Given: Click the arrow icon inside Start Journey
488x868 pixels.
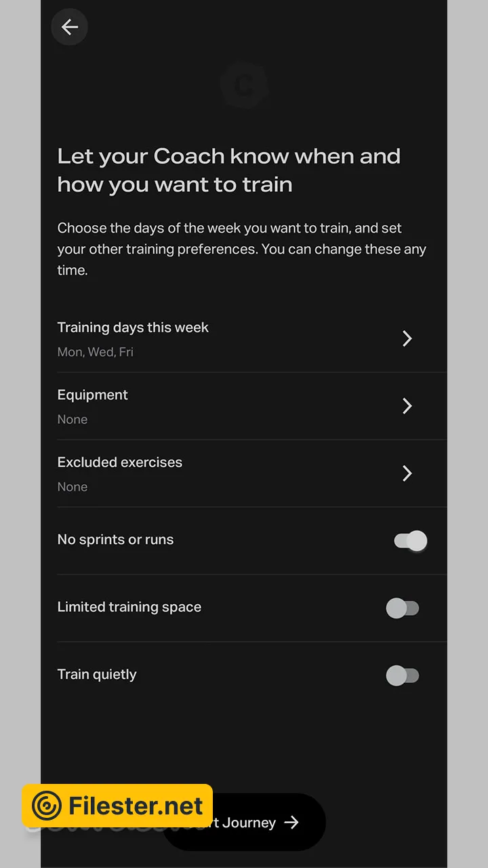Looking at the screenshot, I should 291,823.
